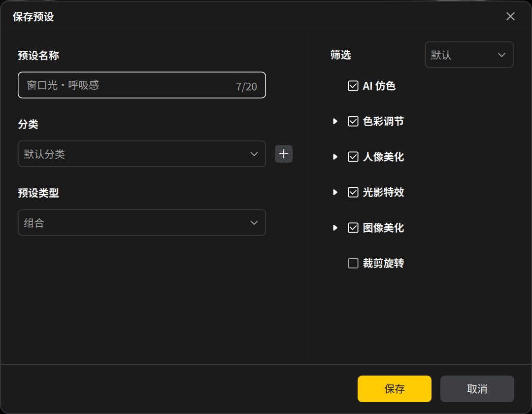Toggle the 图像美化 checkbox
Viewport: 532px width, 414px height.
(x=353, y=228)
